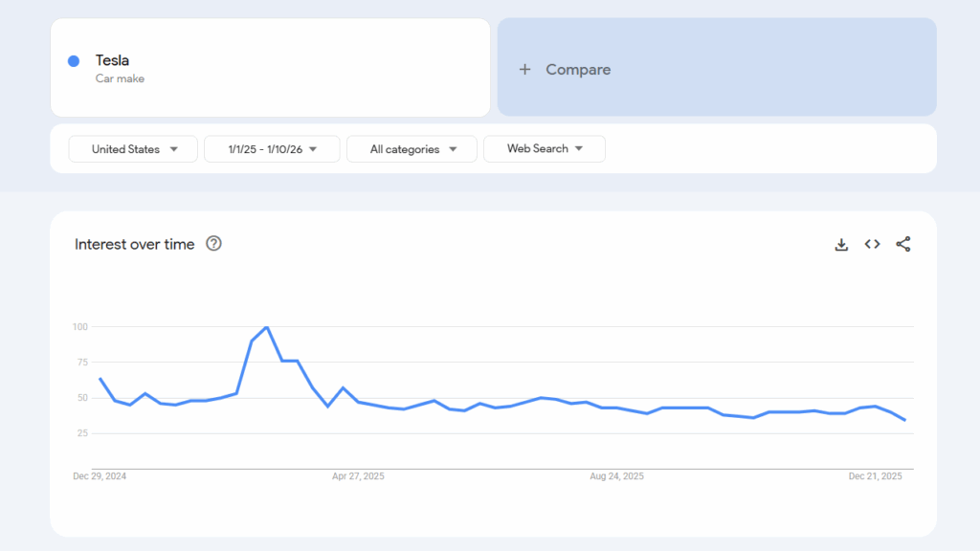Viewport: 980px width, 551px height.
Task: Open the 1/1/25 - 1/10/26 date range selector
Action: [272, 148]
